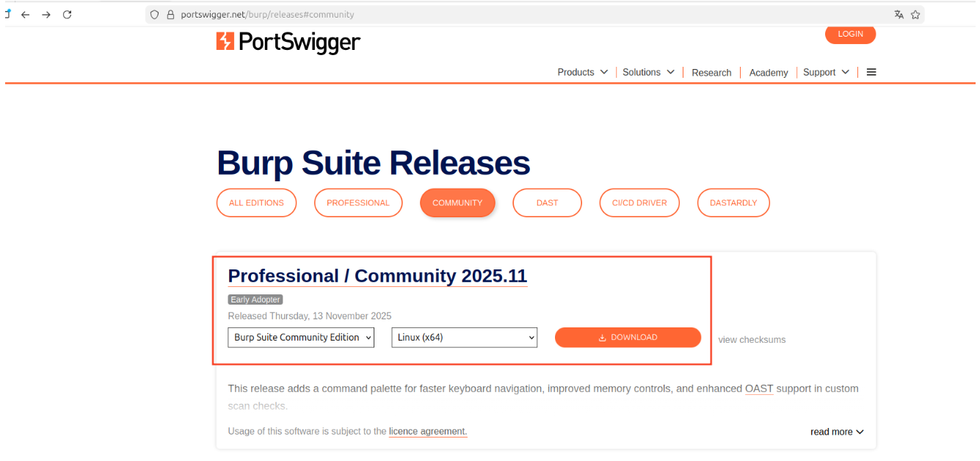Screen dimensions: 980x461
Task: Expand the Solutions menu
Action: [648, 72]
